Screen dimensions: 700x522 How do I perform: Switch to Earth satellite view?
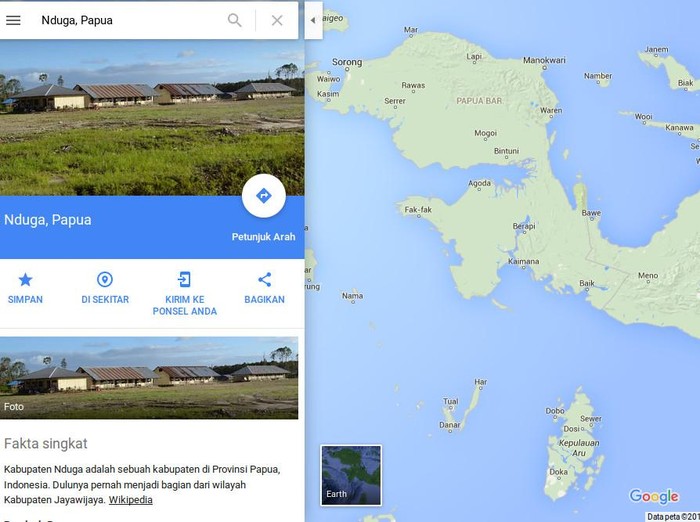pyautogui.click(x=351, y=475)
